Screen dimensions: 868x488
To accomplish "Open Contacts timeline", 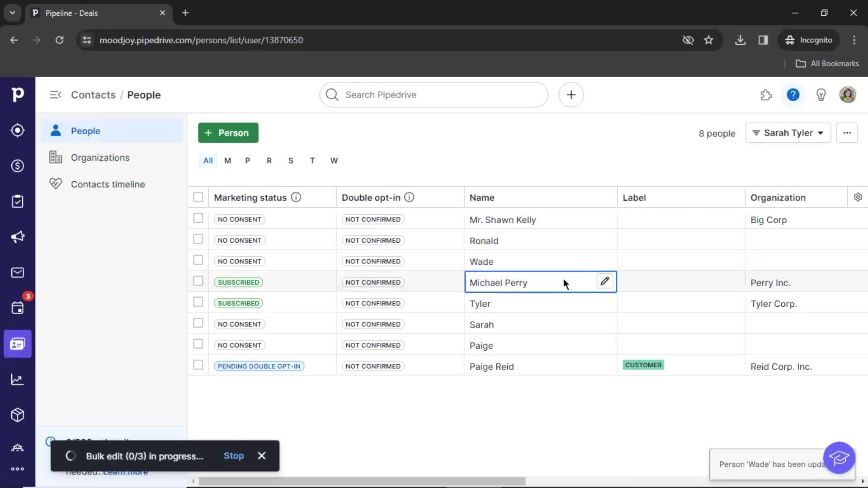I will 113,184.
